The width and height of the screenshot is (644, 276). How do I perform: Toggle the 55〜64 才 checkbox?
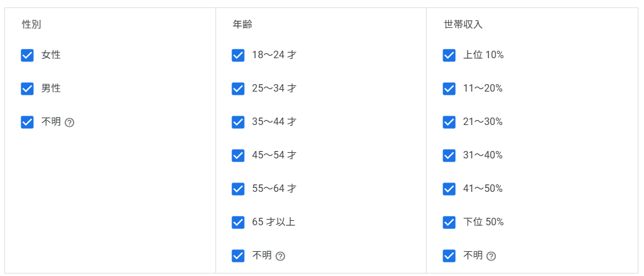pos(238,189)
